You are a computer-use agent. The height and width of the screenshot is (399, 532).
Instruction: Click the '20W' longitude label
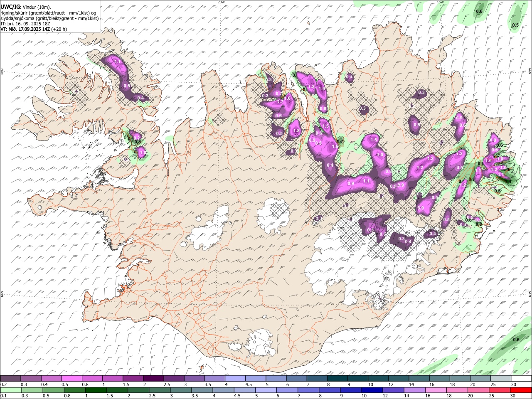pyautogui.click(x=221, y=2)
